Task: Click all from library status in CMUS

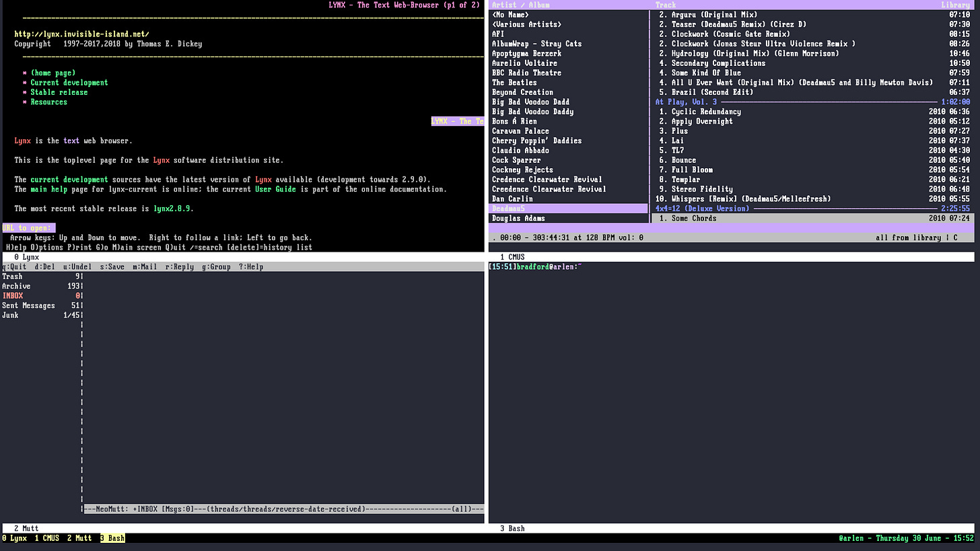Action: (908, 238)
